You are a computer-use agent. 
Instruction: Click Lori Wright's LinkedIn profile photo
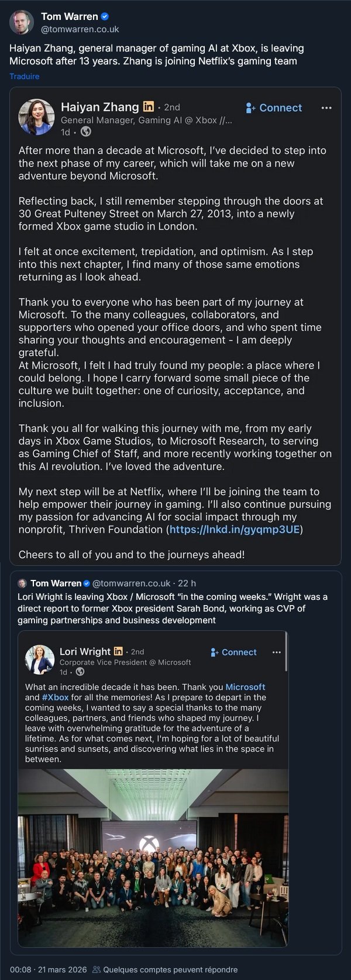pyautogui.click(x=40, y=660)
